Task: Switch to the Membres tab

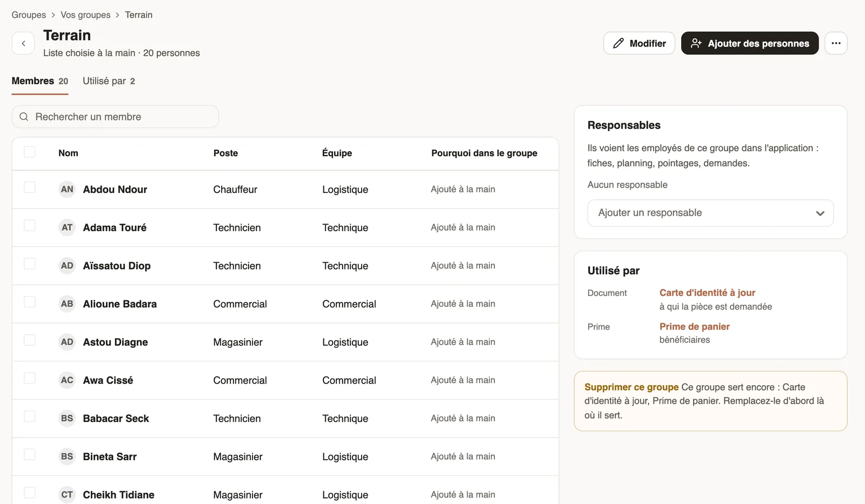Action: pos(40,81)
